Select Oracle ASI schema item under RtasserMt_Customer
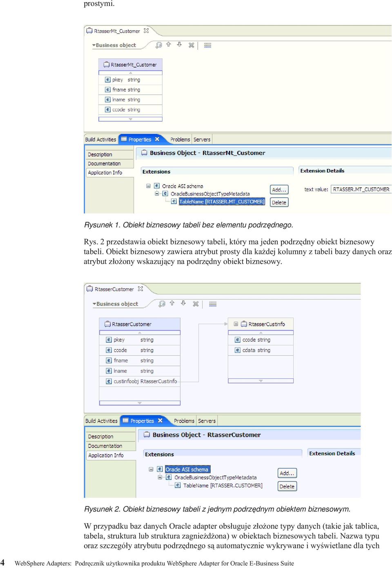392x568 pixels. tap(183, 186)
